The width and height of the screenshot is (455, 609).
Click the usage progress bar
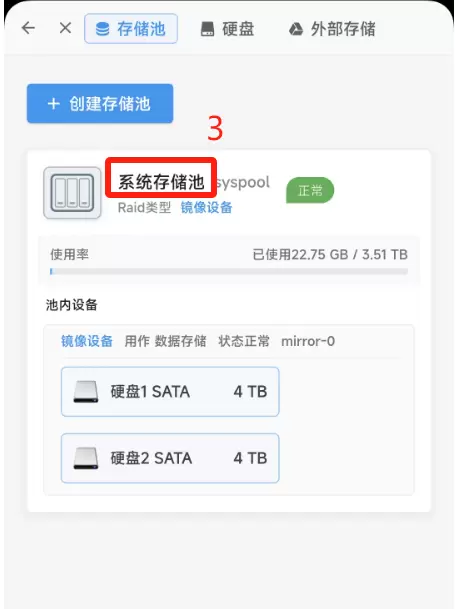pos(229,271)
